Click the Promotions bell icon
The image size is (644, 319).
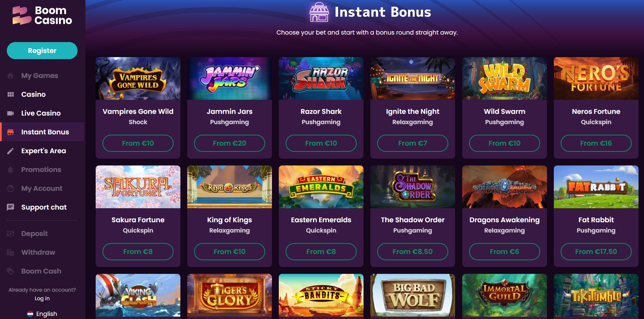pyautogui.click(x=11, y=170)
